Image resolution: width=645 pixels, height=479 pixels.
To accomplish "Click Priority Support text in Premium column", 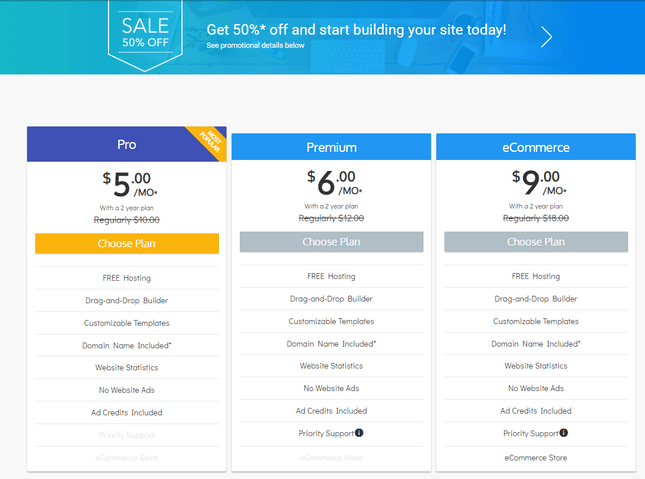I will (326, 433).
